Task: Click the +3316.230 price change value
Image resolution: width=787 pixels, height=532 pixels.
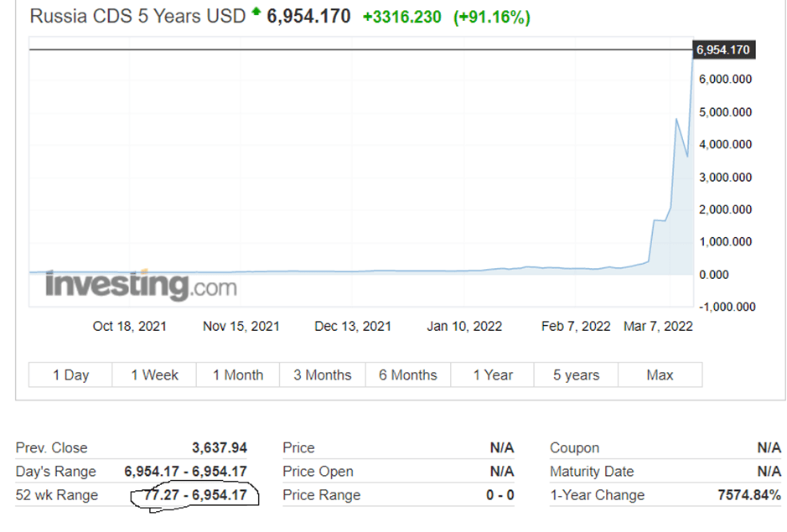Action: tap(401, 17)
